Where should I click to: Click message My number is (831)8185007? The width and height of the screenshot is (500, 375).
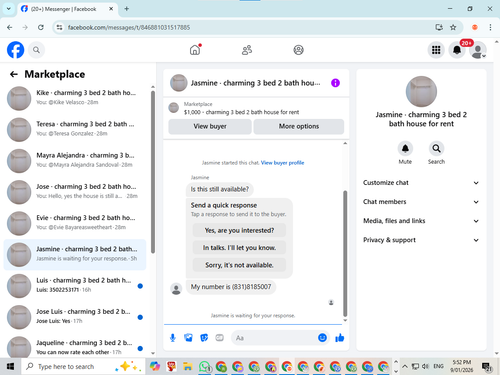pos(231,287)
